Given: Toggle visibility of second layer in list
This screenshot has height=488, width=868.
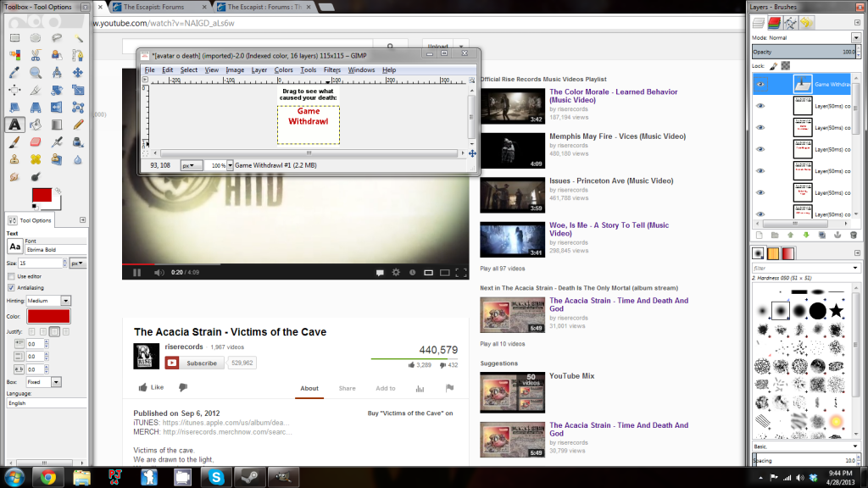Looking at the screenshot, I should click(760, 106).
